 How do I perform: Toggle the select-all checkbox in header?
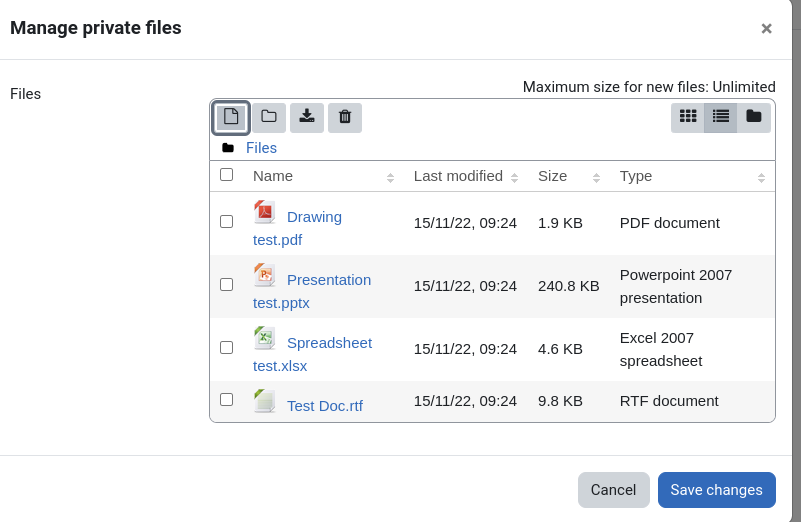(226, 175)
